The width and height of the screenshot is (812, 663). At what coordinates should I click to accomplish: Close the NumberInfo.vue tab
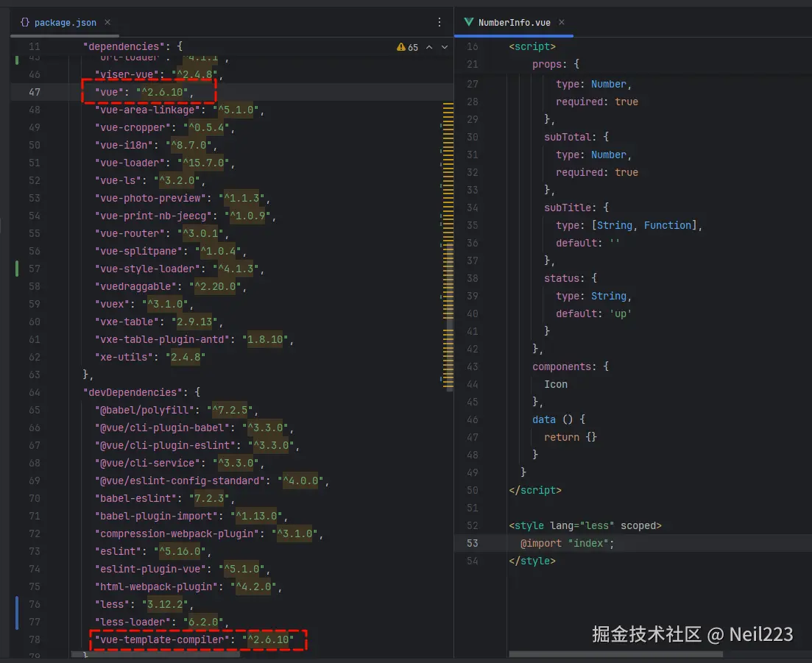point(562,22)
